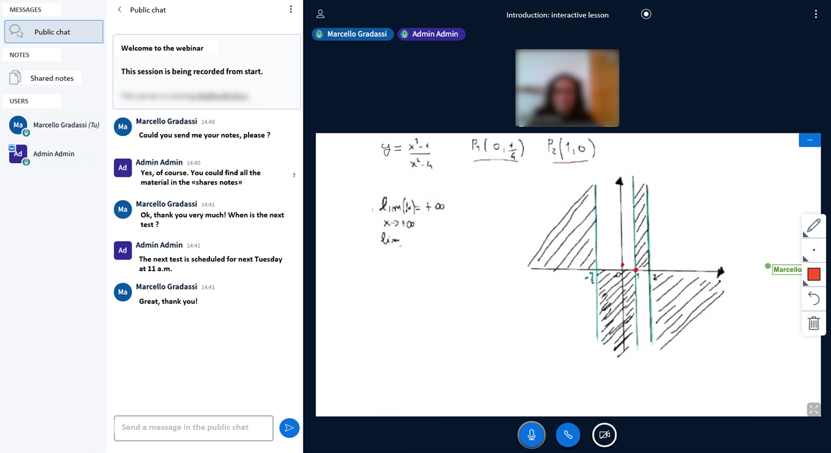Open the chat options three-dot menu
831x453 pixels.
290,10
